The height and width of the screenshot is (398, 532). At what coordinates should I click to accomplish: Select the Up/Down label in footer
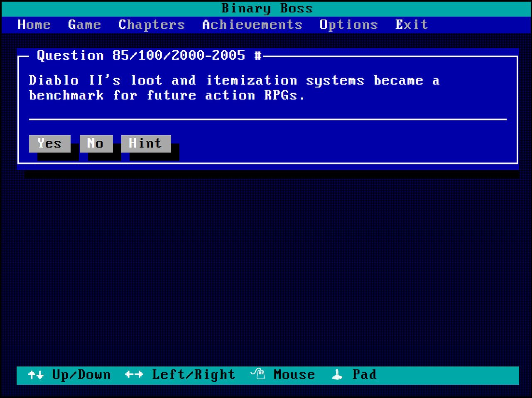pos(81,375)
